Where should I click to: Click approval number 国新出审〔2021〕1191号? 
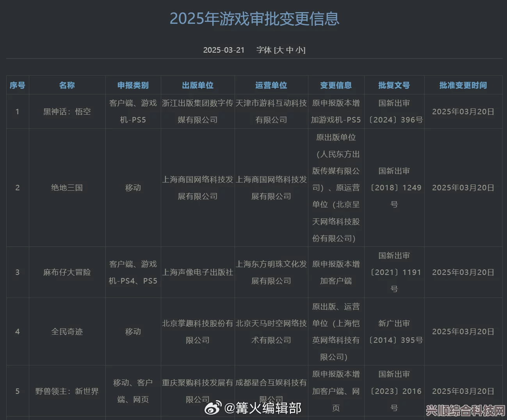394,272
